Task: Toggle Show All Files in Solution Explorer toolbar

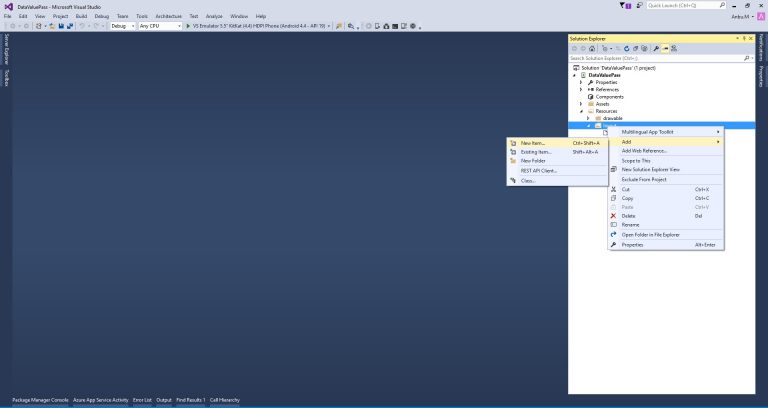Action: coord(644,48)
